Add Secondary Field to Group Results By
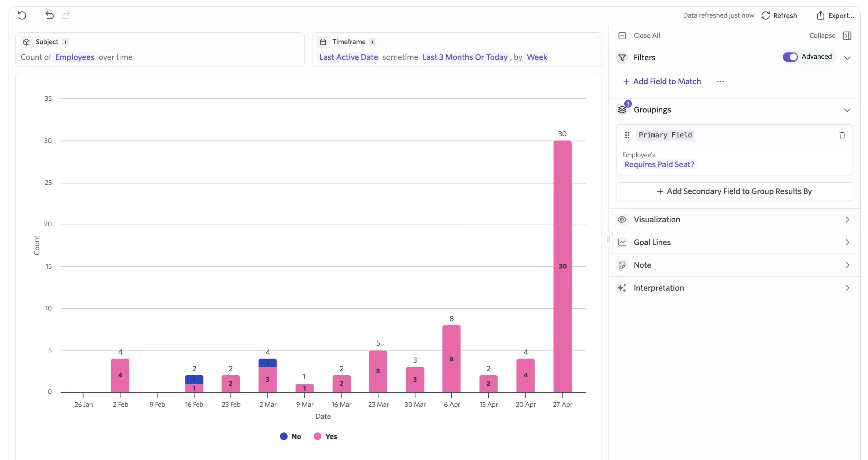This screenshot has width=868, height=460. (734, 191)
